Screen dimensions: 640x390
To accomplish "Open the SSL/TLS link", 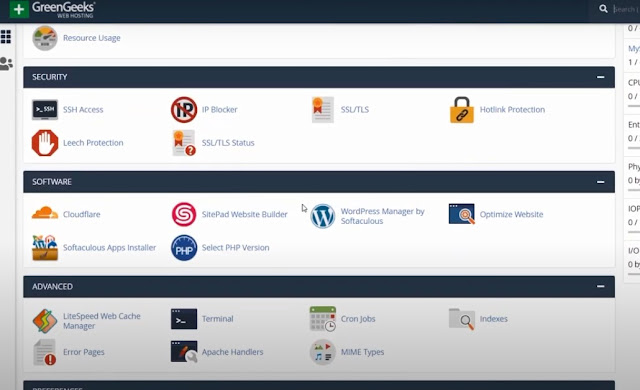I will 355,110.
